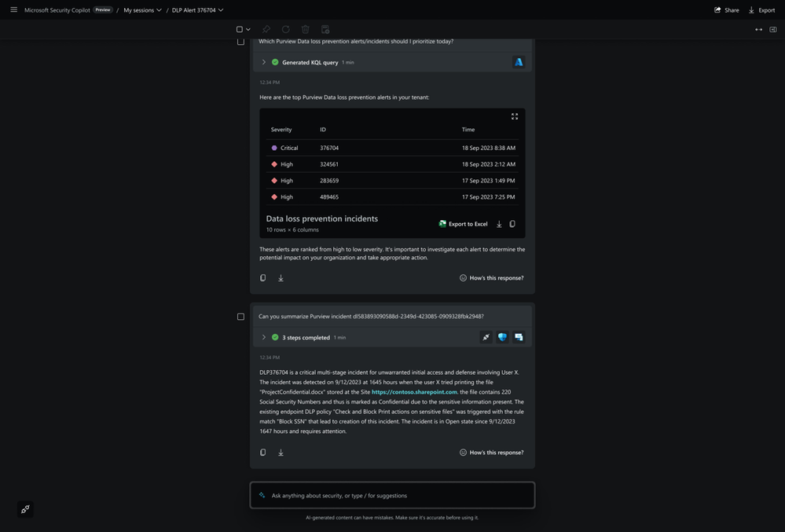Screen dimensions: 785x532
Task: Click the Defender shield icon on the steps row
Action: tap(502, 337)
